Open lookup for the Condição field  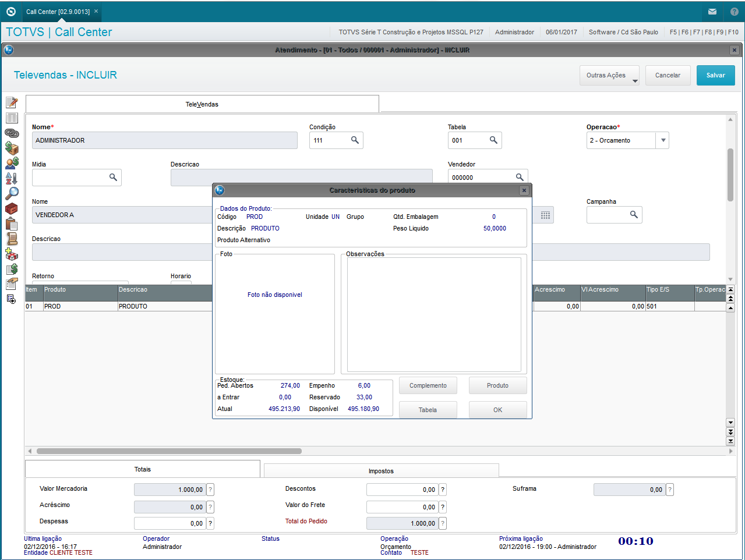pyautogui.click(x=355, y=140)
